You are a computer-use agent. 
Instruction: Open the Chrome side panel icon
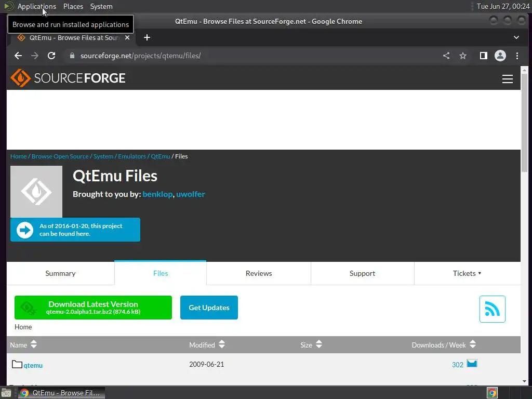click(484, 56)
